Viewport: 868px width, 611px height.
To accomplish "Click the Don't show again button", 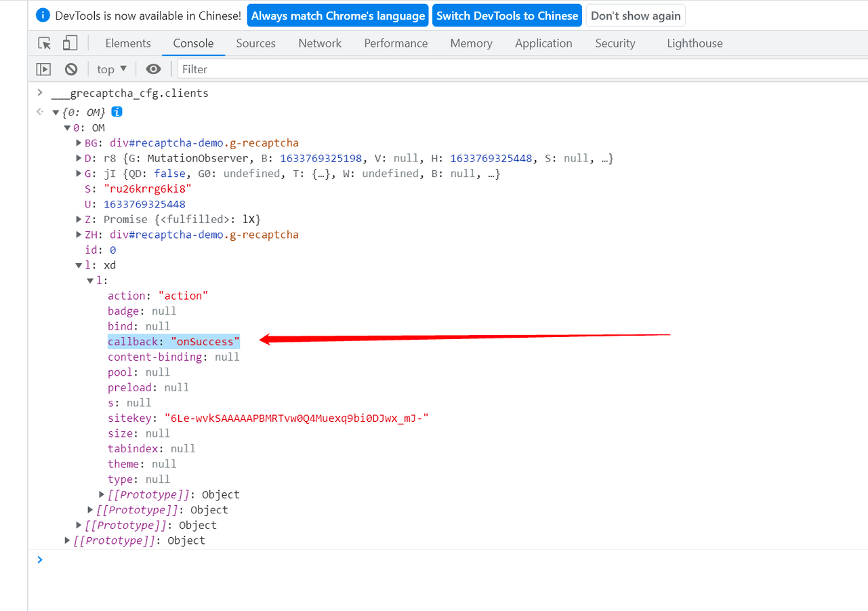I will click(x=635, y=15).
